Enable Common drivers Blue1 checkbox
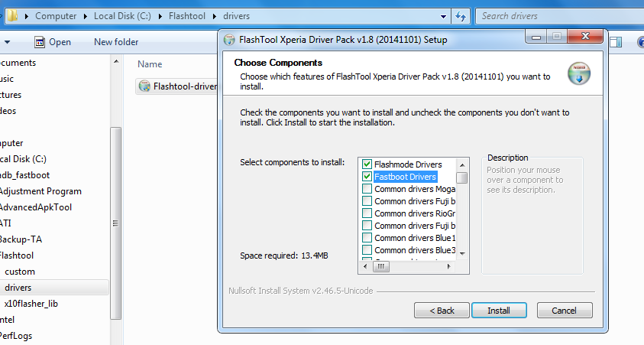Screen dimensions: 644x345 pyautogui.click(x=367, y=238)
